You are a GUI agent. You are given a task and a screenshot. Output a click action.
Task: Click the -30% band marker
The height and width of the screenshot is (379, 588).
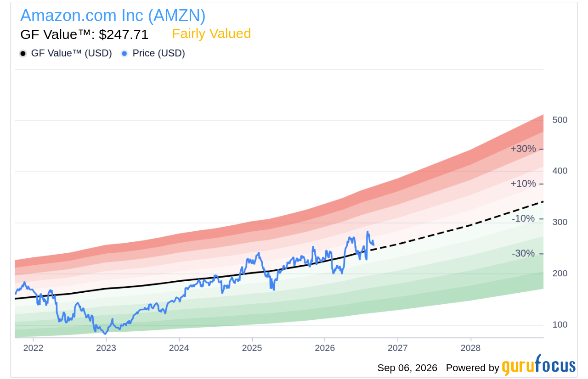click(523, 253)
